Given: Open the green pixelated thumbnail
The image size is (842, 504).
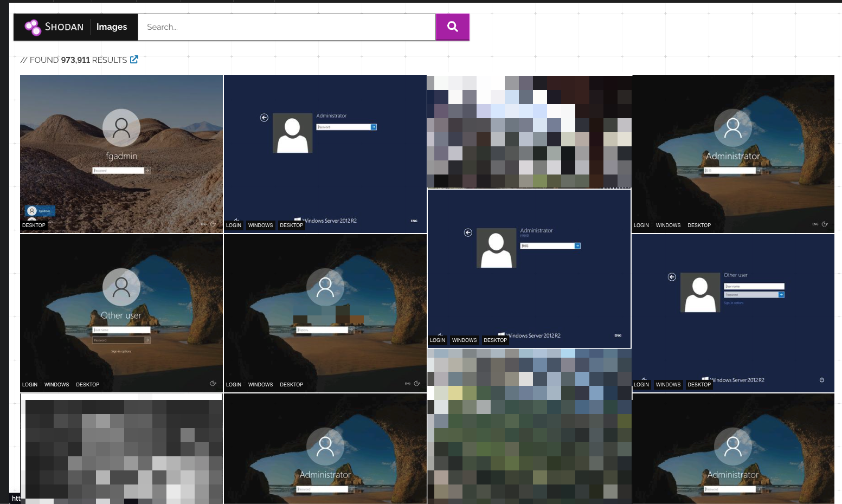Looking at the screenshot, I should [530, 427].
